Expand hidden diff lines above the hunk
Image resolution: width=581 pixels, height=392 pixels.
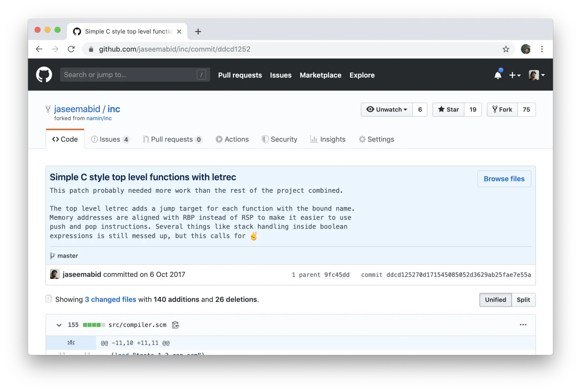point(71,343)
